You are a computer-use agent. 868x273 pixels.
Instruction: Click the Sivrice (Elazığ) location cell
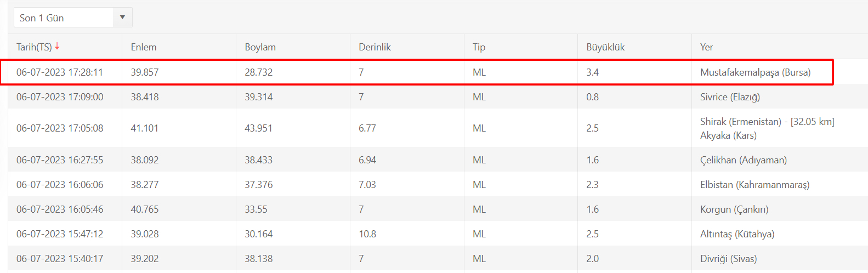730,97
